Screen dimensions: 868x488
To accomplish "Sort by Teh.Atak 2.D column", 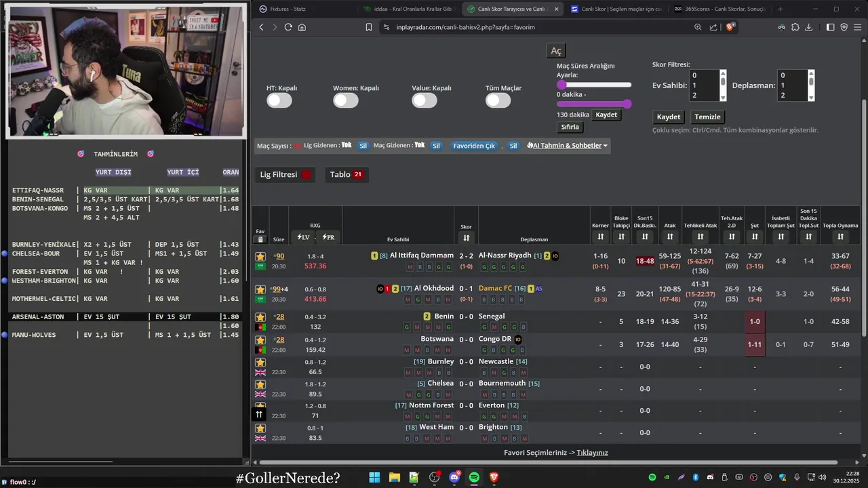I will click(731, 237).
